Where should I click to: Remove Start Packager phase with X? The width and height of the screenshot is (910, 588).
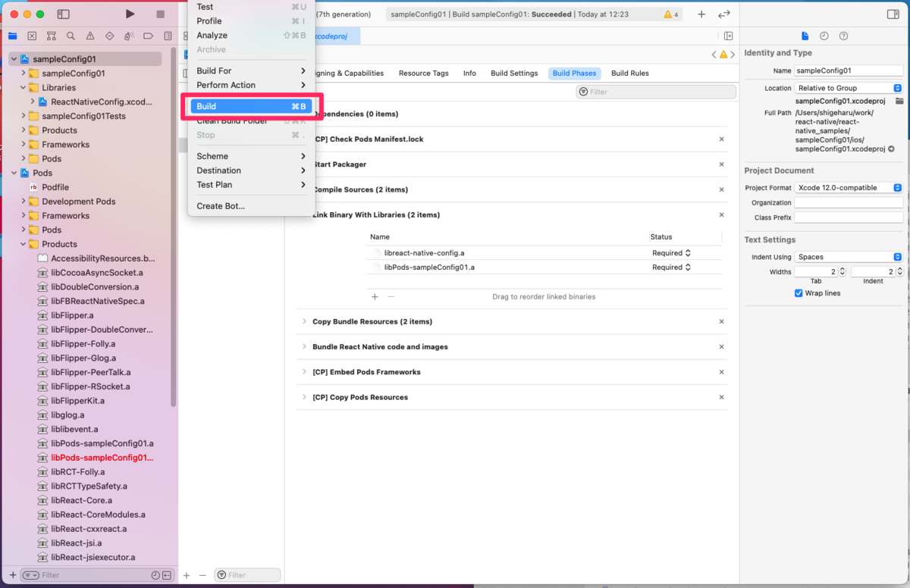[x=721, y=164]
